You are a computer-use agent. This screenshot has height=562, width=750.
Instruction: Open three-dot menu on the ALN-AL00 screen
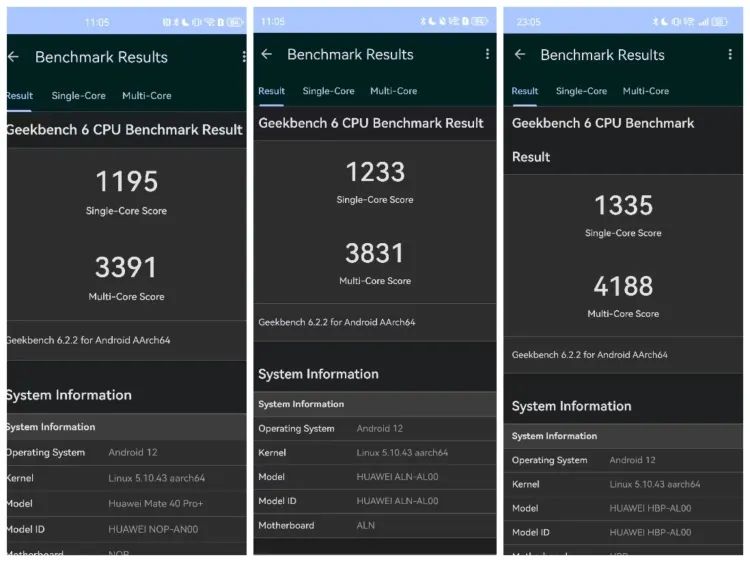(487, 54)
